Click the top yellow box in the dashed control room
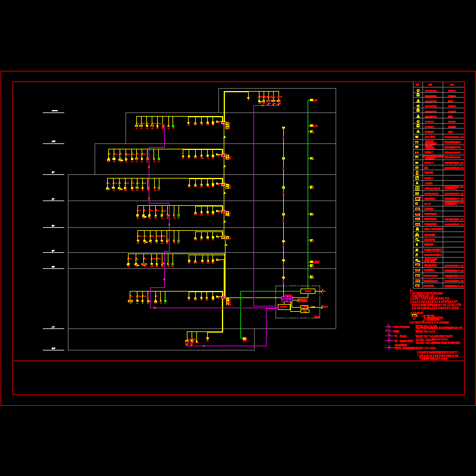Screen dimensions: 476x476 pos(308,291)
